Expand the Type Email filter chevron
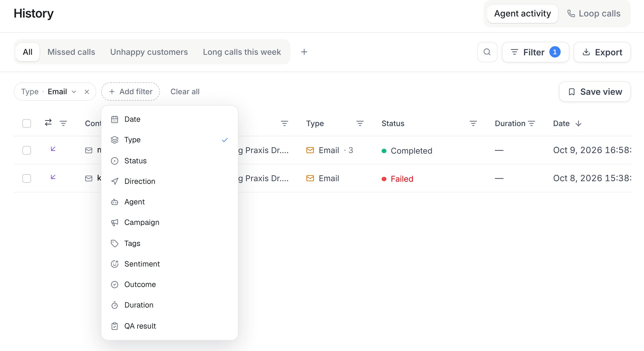 pyautogui.click(x=74, y=92)
